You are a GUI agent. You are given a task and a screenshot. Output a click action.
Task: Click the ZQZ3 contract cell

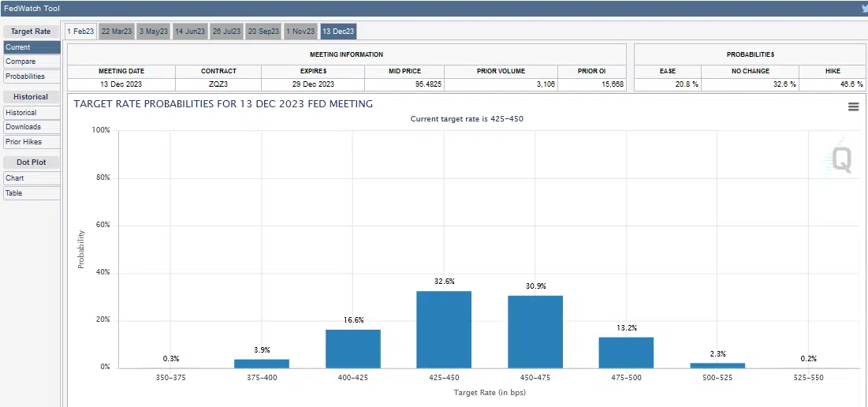218,84
